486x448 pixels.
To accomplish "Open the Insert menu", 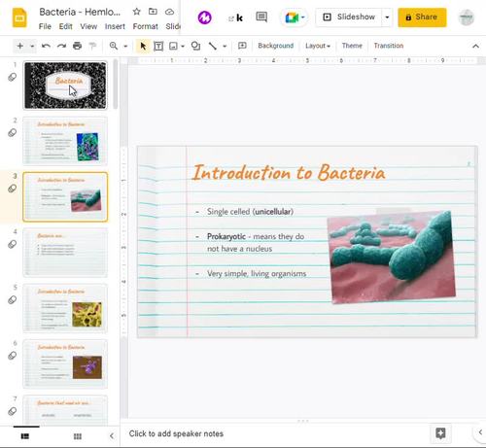I will click(x=115, y=26).
